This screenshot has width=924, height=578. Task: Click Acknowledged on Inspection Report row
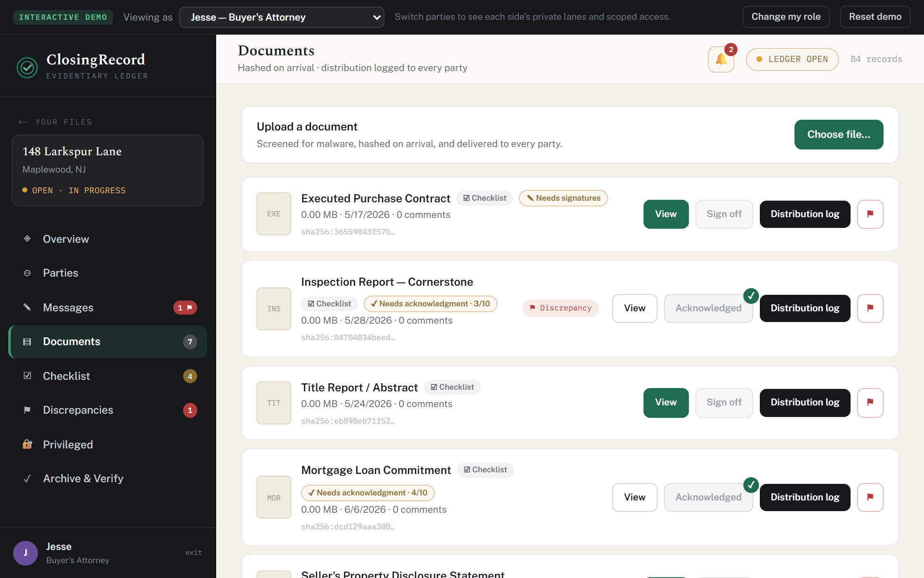click(708, 308)
